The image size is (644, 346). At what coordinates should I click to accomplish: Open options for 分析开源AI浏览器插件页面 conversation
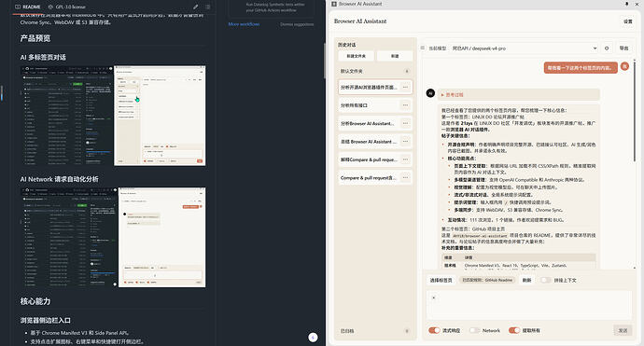tap(405, 87)
